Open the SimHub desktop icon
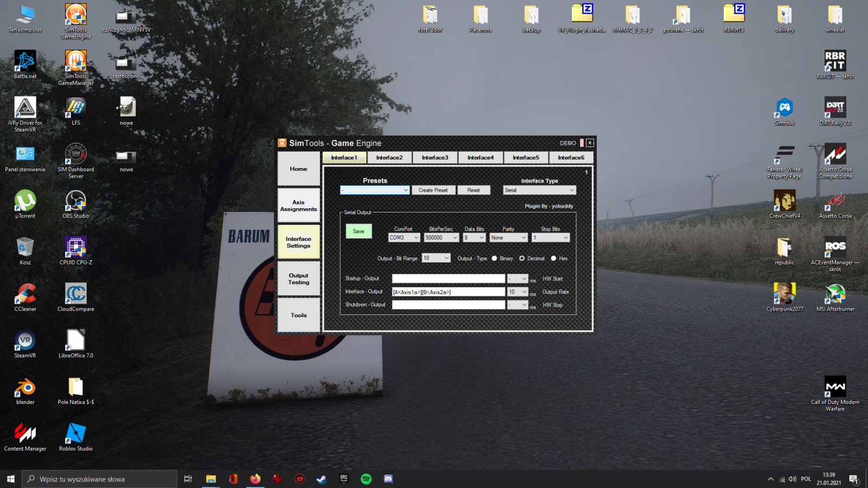The width and height of the screenshot is (868, 488). point(784,108)
